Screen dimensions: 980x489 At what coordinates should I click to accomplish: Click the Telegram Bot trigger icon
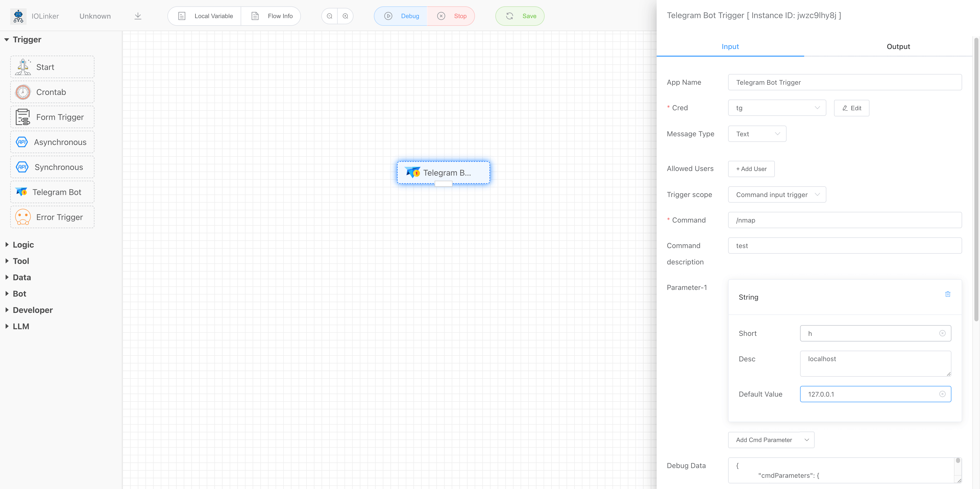(x=21, y=192)
